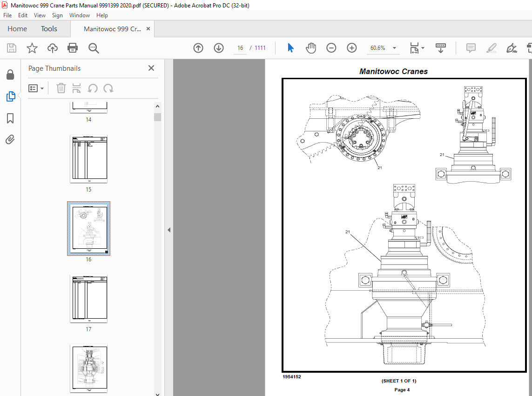Select the Manitowoc 999 document tab
Screen dimensions: 532x396
coord(112,29)
